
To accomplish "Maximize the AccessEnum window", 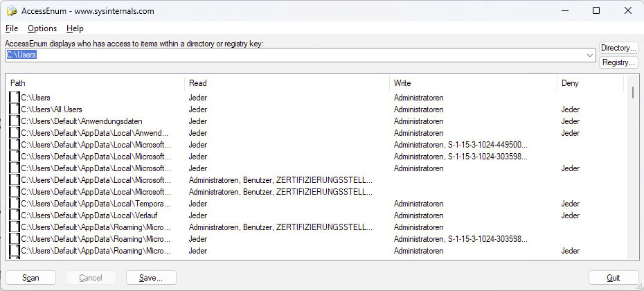I will (x=596, y=10).
